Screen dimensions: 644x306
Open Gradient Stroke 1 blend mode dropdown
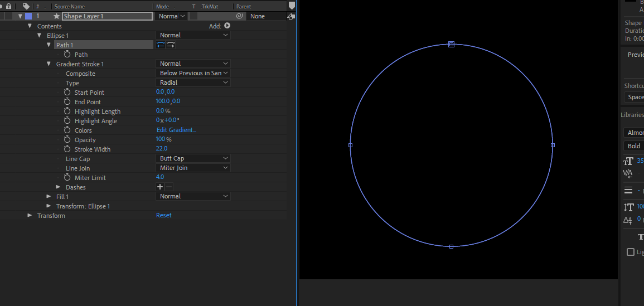[193, 64]
